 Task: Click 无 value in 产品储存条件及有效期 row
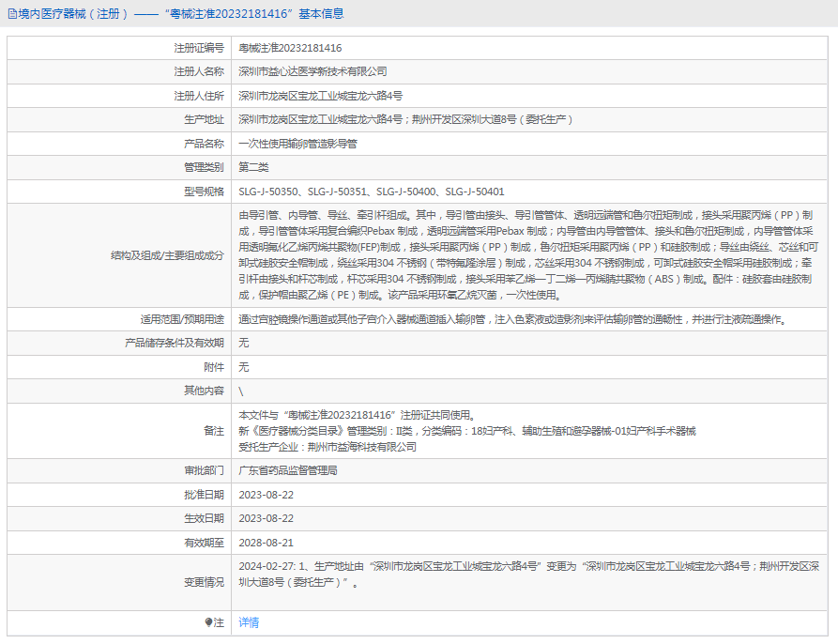coord(243,343)
